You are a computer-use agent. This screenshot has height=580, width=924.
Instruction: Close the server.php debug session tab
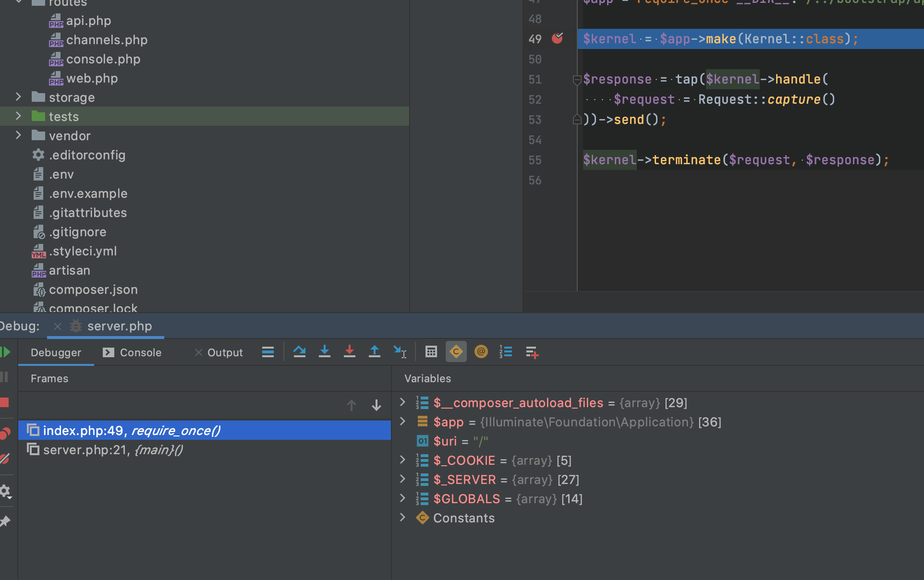[58, 326]
